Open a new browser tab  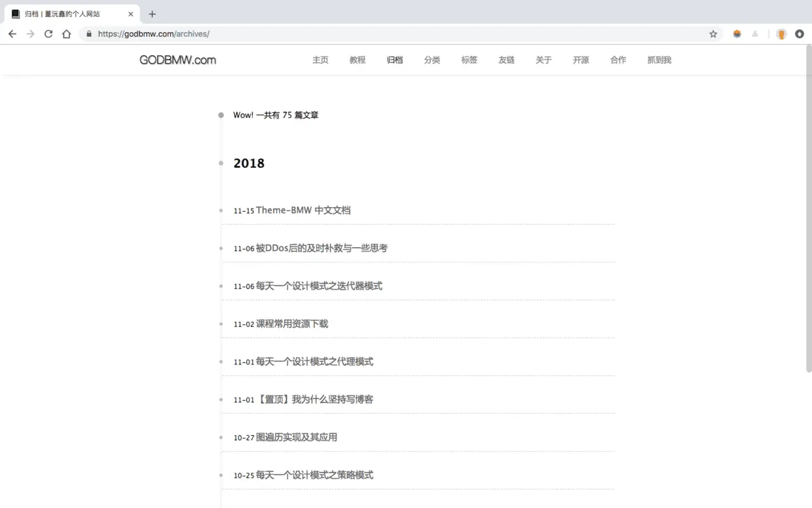152,14
